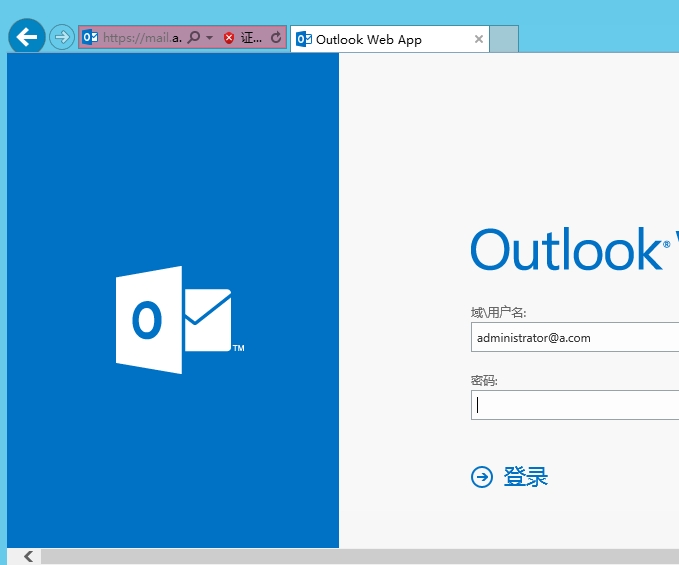Open the red certificate error shield
The image size is (679, 565).
(x=229, y=38)
